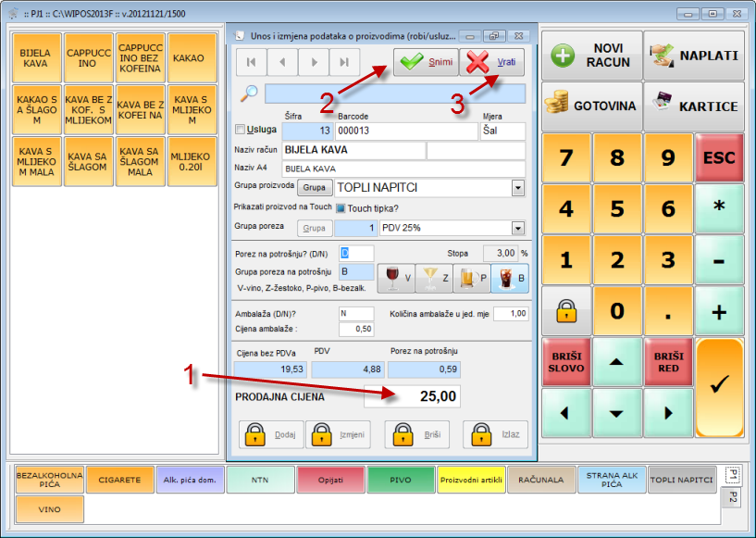Screen dimensions: 756x538
Task: Switch to the P2 side tab
Action: point(730,498)
